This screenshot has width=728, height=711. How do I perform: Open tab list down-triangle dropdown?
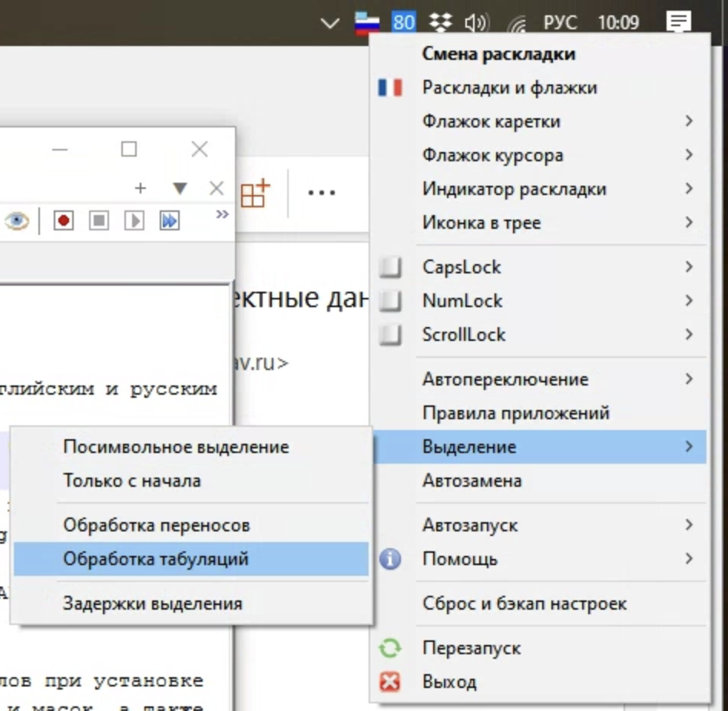coord(180,188)
